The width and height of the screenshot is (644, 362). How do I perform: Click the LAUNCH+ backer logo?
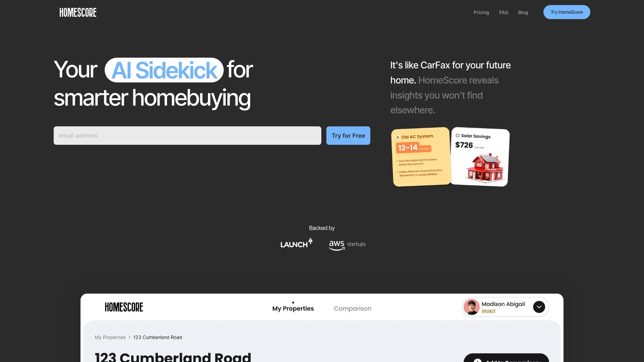[x=297, y=244]
